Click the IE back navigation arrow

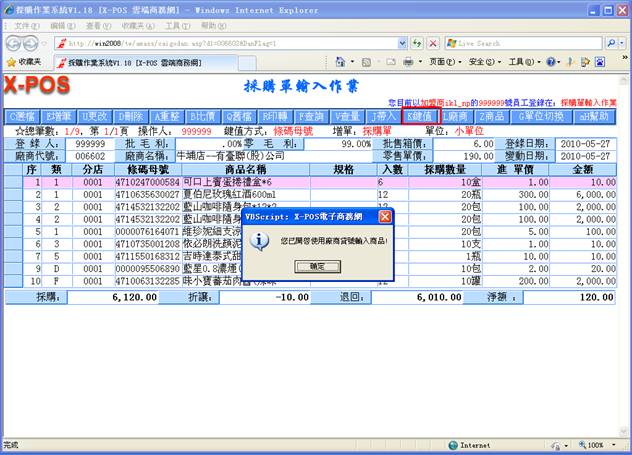point(12,43)
